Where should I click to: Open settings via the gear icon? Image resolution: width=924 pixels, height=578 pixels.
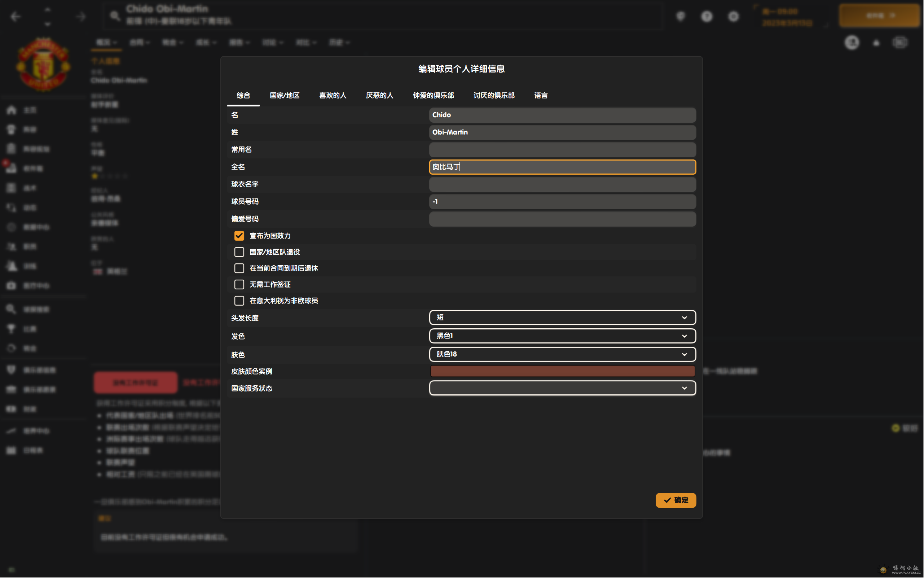click(x=733, y=17)
